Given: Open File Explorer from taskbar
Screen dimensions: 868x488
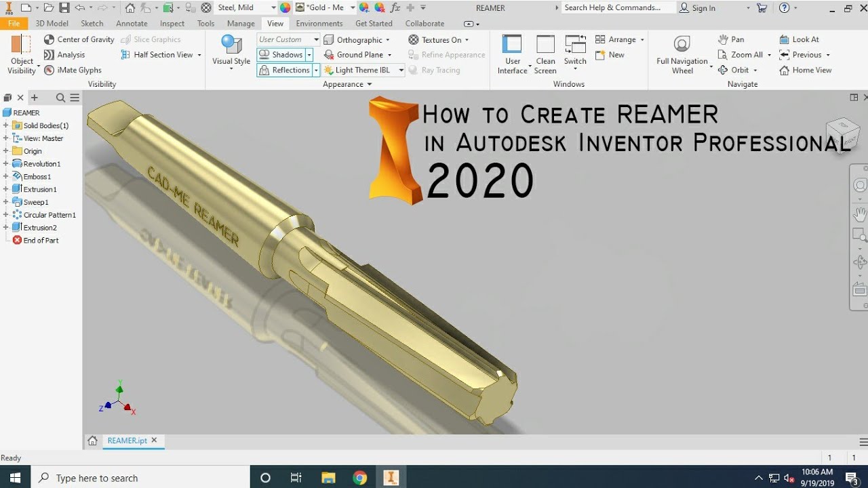Looking at the screenshot, I should (328, 478).
